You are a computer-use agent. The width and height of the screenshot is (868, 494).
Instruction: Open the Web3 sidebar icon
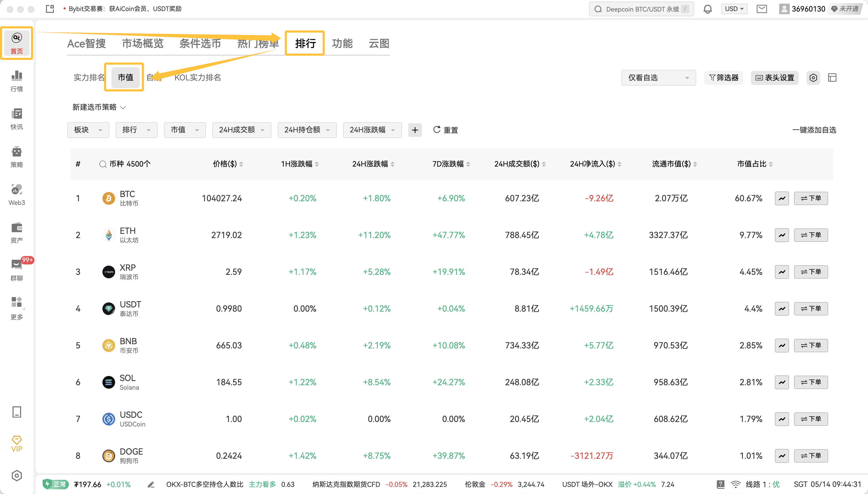[x=17, y=194]
